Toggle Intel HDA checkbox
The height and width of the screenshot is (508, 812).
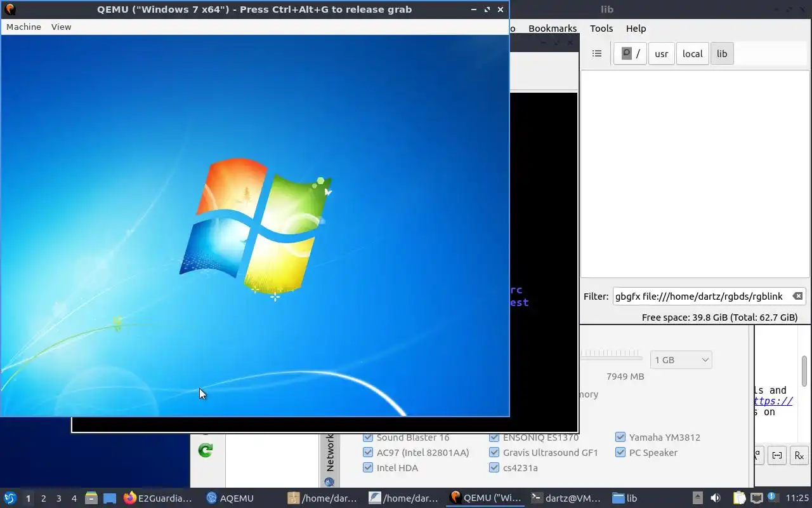[x=367, y=467]
